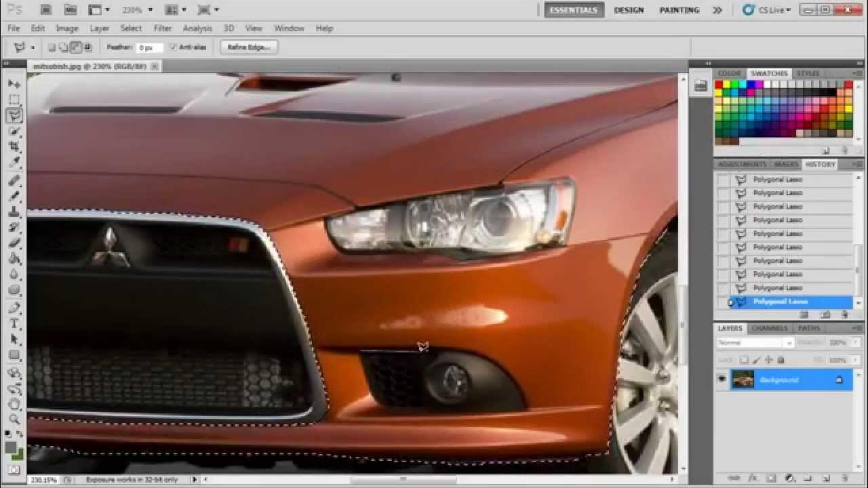Select the 3D Camera Rotate tool
The width and height of the screenshot is (868, 488).
[x=14, y=388]
